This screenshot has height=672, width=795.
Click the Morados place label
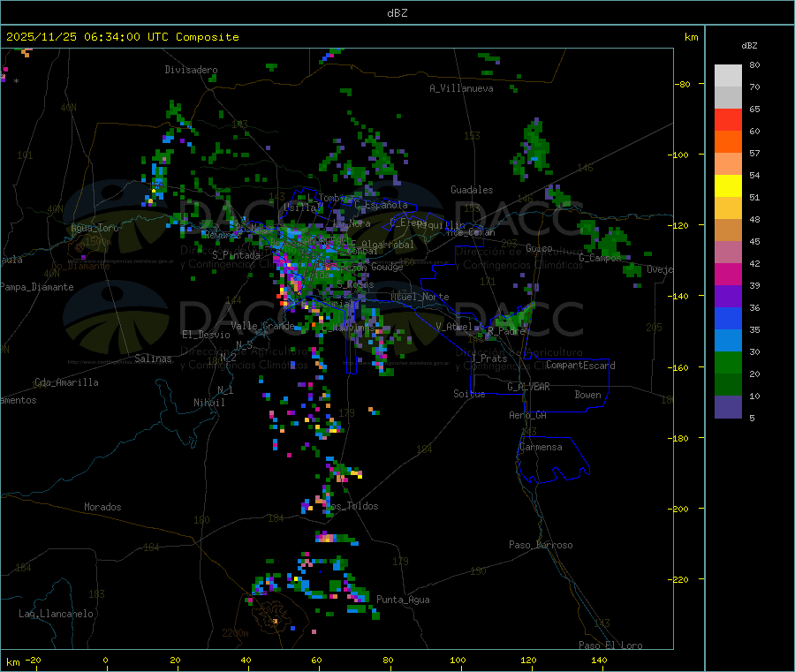pyautogui.click(x=102, y=507)
